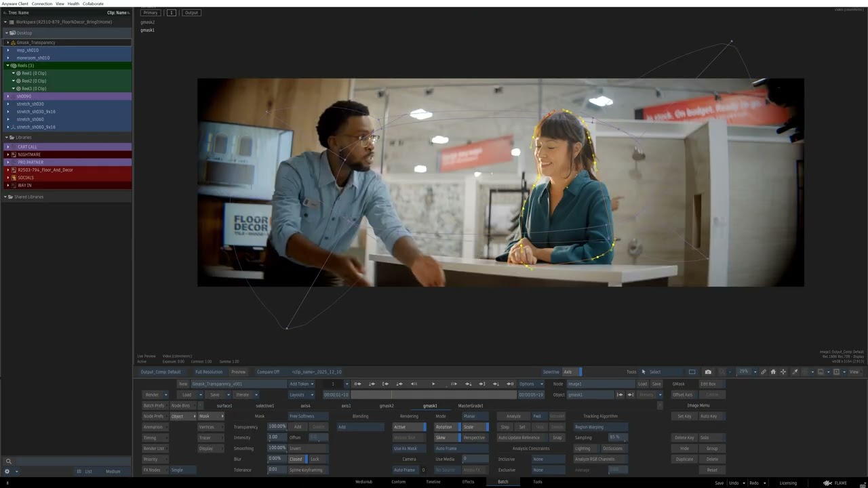
Task: Click the Spline Keyframing button
Action: [x=308, y=470]
